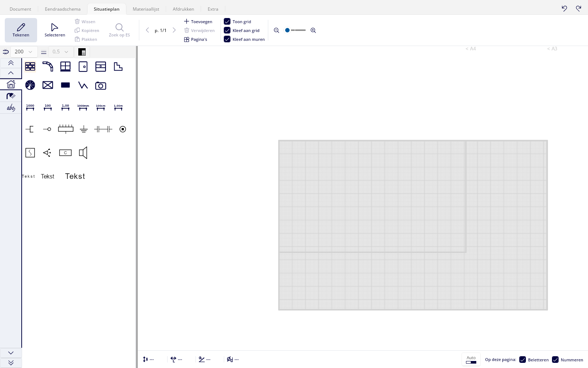Select the brick wall symbol

coord(30,67)
